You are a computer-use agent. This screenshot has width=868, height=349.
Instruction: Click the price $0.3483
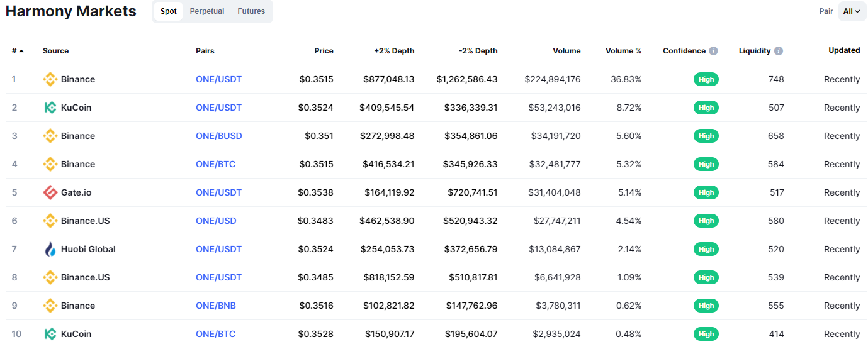pyautogui.click(x=316, y=221)
